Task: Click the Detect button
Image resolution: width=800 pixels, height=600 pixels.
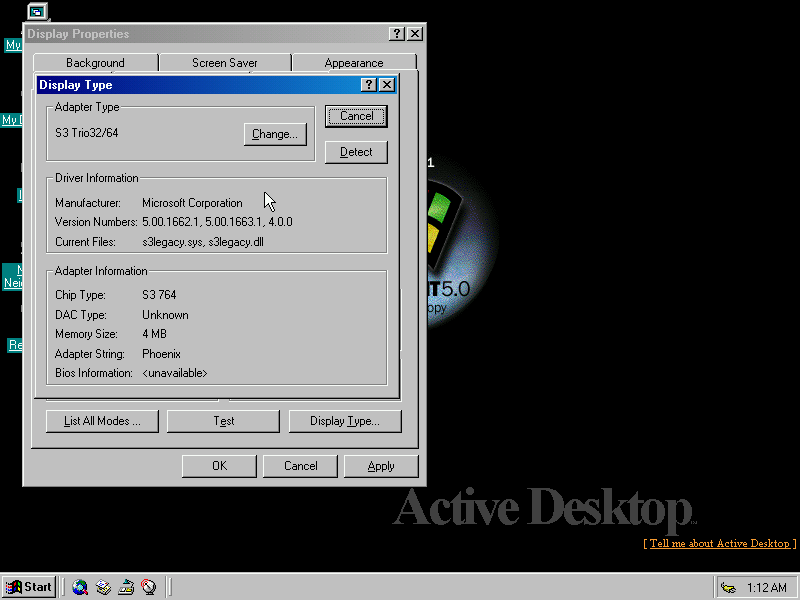Action: pos(356,152)
